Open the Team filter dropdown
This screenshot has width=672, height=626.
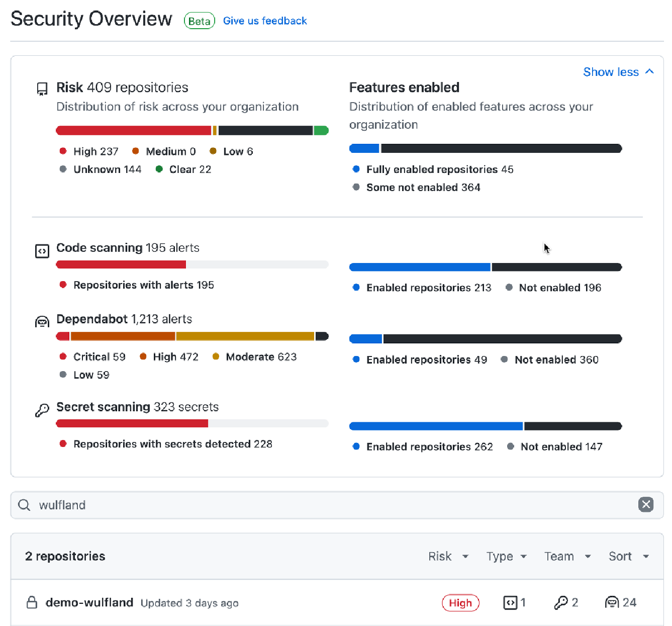click(567, 556)
